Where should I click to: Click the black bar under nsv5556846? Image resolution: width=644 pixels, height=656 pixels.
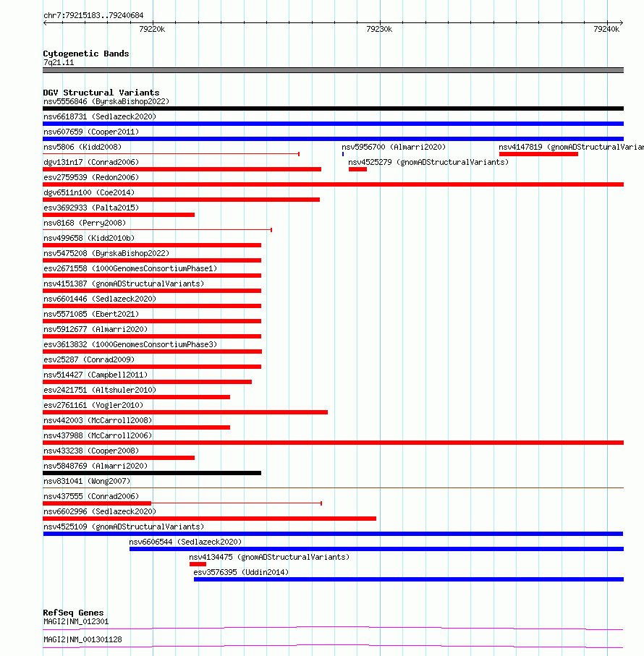333,108
